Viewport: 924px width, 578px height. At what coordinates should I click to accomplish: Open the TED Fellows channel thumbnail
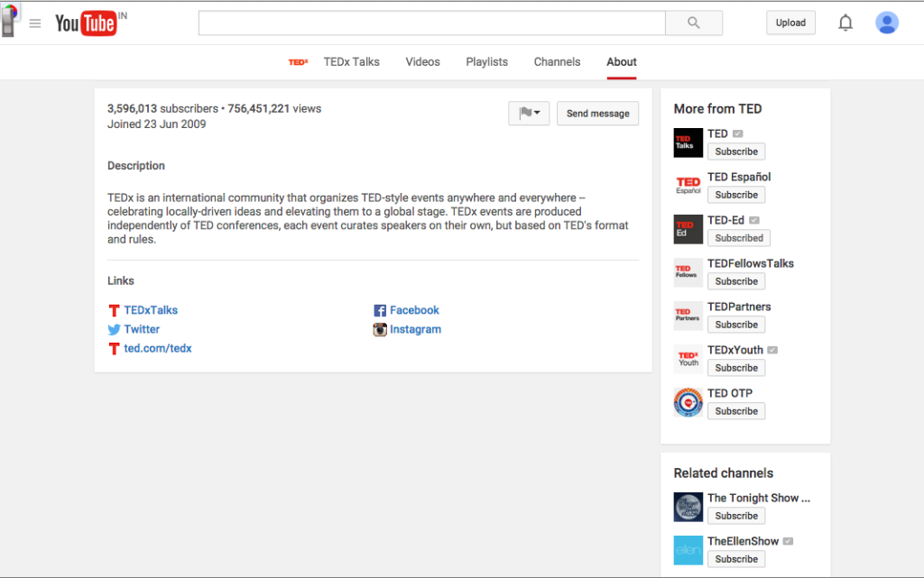[688, 272]
